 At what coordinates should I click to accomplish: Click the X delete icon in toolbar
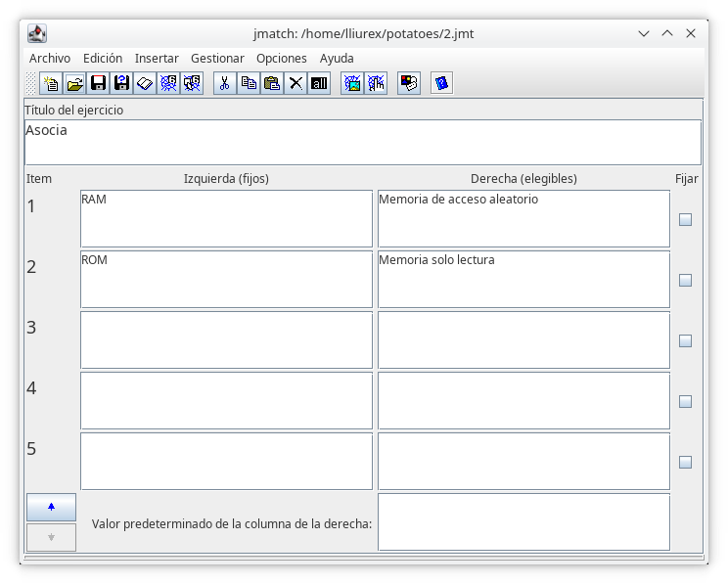(296, 83)
